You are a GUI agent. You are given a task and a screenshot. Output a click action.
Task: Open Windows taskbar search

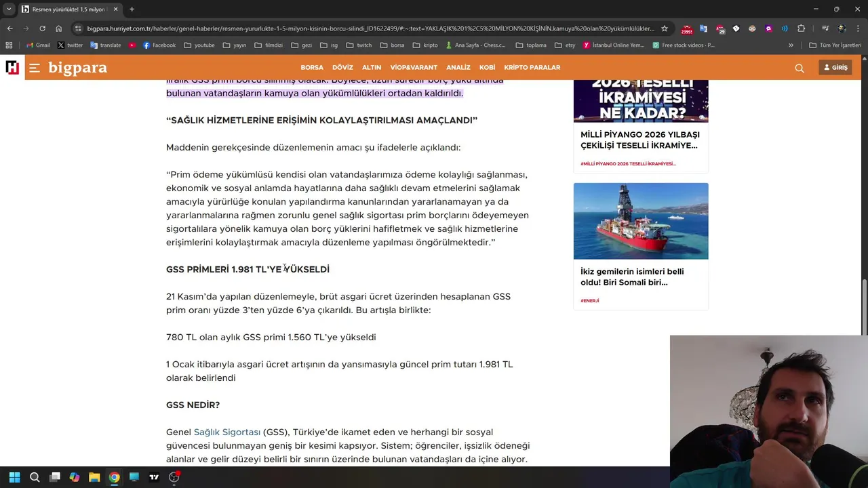[35, 477]
